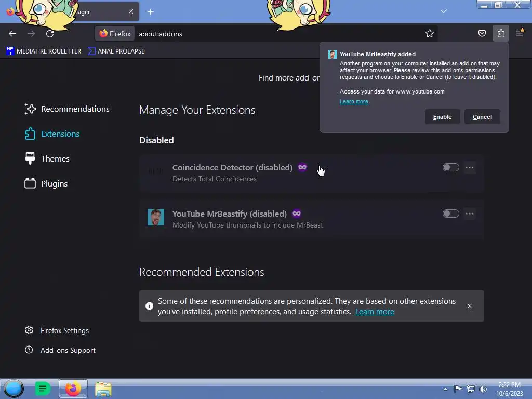Enable the Coincidence Detector toggle
532x399 pixels.
[450, 167]
